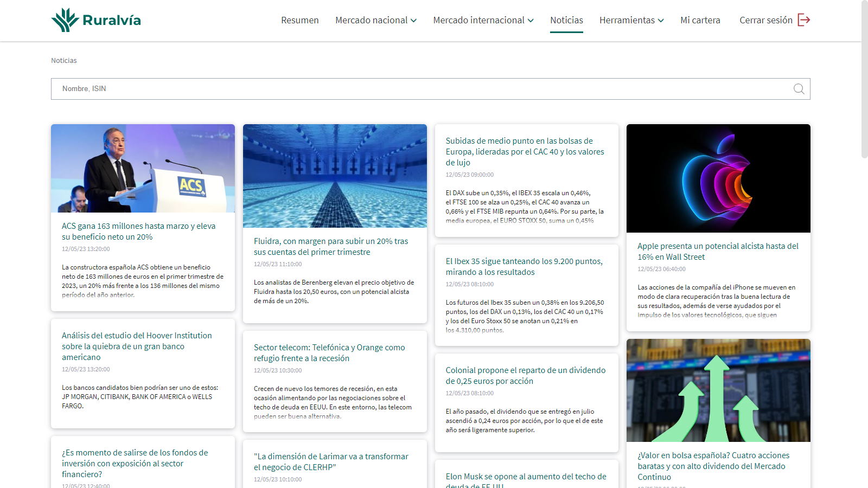Click Cerrar sesión link
Image resolution: width=868 pixels, height=488 pixels.
tap(766, 20)
